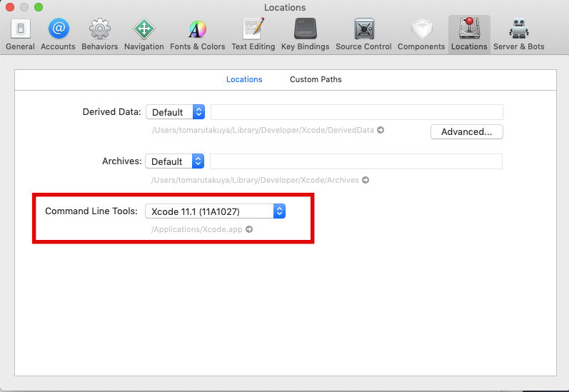Viewport: 569px width, 392px height.
Task: Open the Key Bindings preferences pane
Action: tap(305, 35)
